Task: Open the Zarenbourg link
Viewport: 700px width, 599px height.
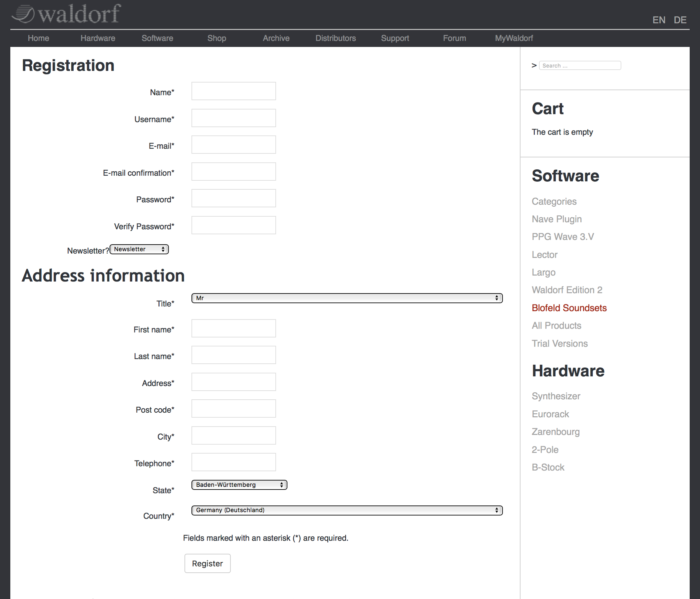Action: (556, 432)
